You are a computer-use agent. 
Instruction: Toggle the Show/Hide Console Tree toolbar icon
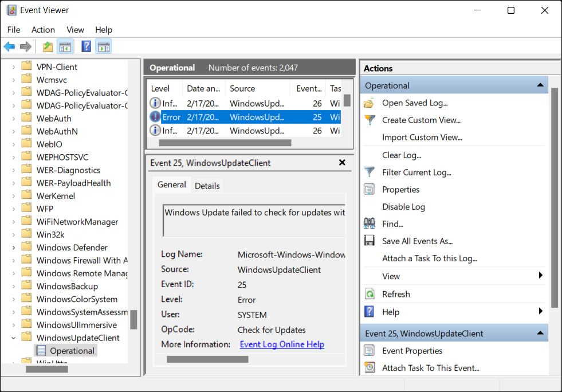[x=65, y=46]
